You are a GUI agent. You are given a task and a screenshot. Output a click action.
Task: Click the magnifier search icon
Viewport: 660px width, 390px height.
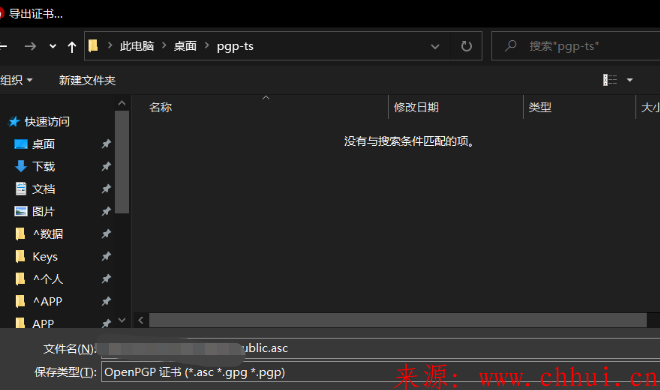click(x=511, y=45)
